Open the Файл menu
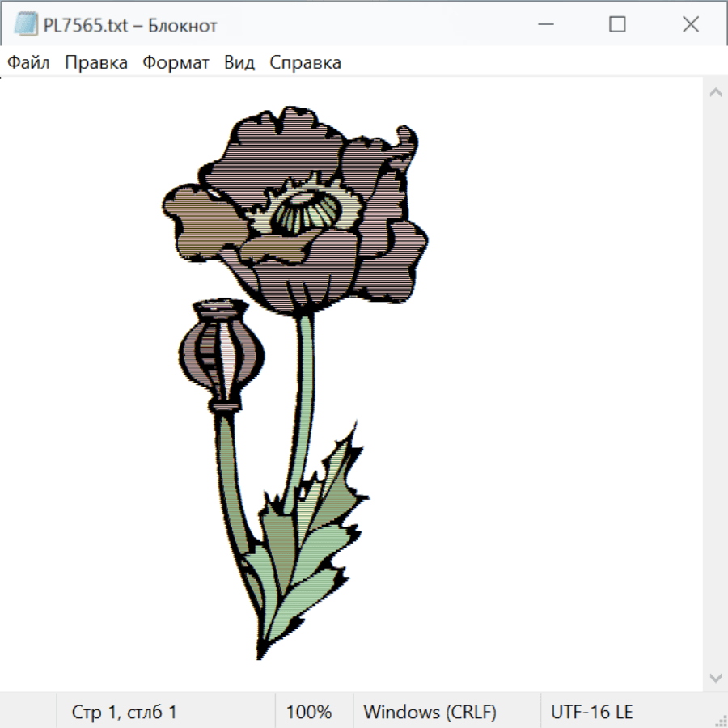Image resolution: width=728 pixels, height=728 pixels. pos(28,62)
